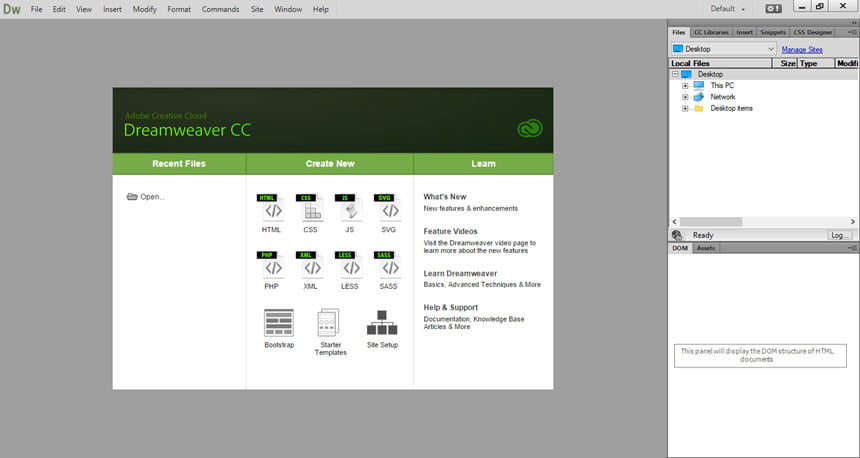The height and width of the screenshot is (458, 860).
Task: Open the Modify menu
Action: pyautogui.click(x=144, y=9)
